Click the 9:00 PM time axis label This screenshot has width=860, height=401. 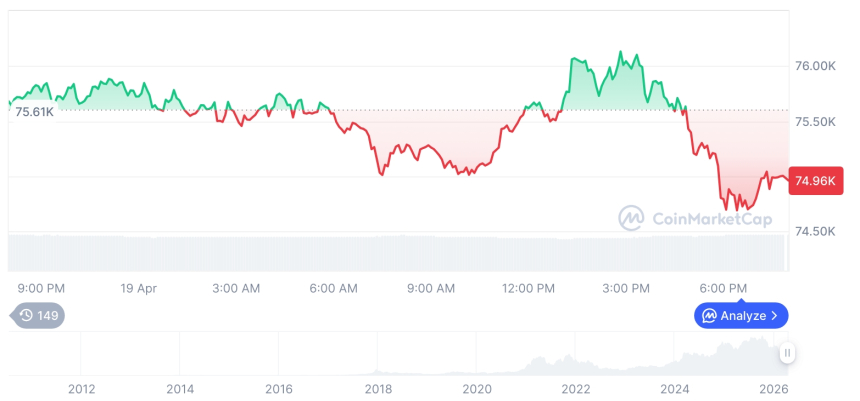pyautogui.click(x=41, y=288)
